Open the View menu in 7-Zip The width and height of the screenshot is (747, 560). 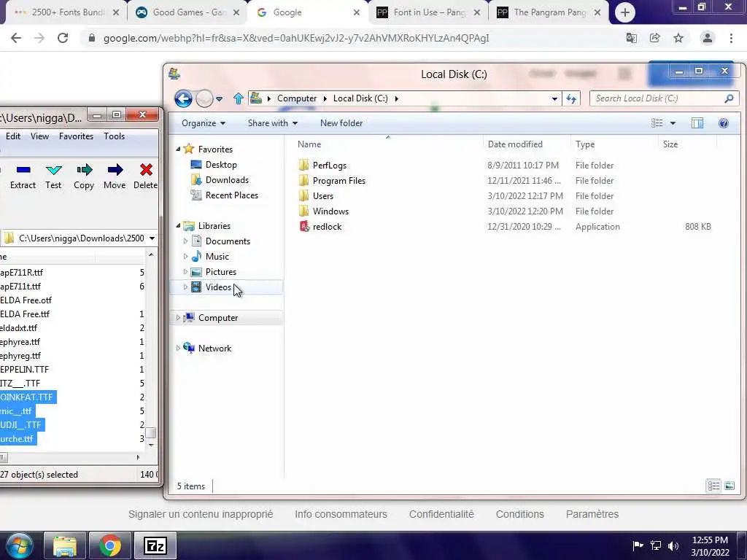coord(39,136)
